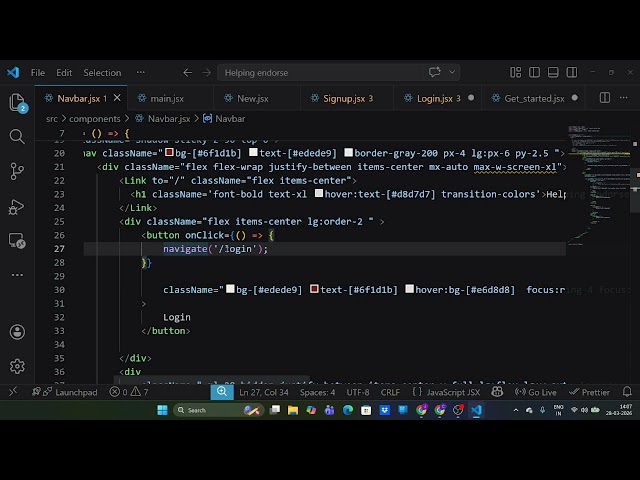Click the zoom magnifier status bar icon
Screen dimensions: 640x480
(222, 392)
